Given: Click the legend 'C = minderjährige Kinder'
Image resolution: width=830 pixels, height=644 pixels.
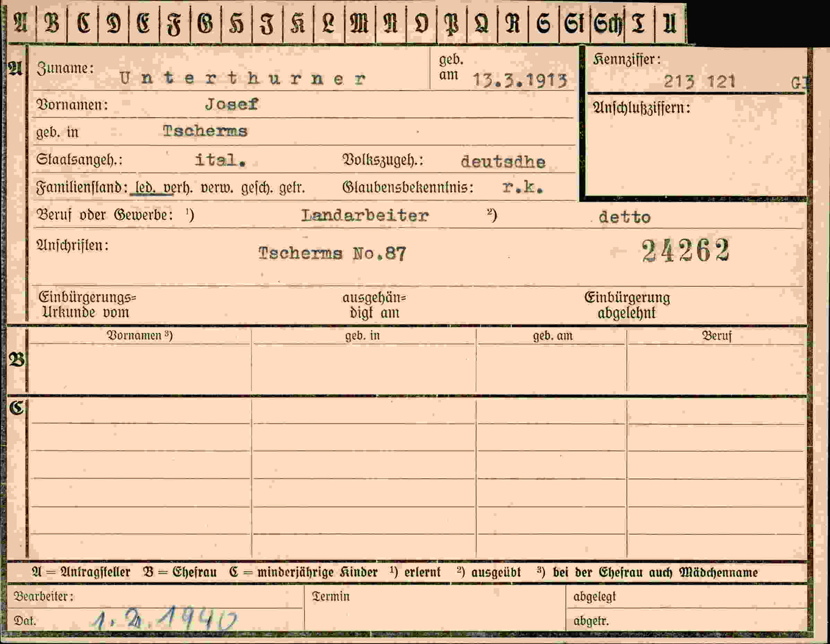Looking at the screenshot, I should (x=303, y=572).
